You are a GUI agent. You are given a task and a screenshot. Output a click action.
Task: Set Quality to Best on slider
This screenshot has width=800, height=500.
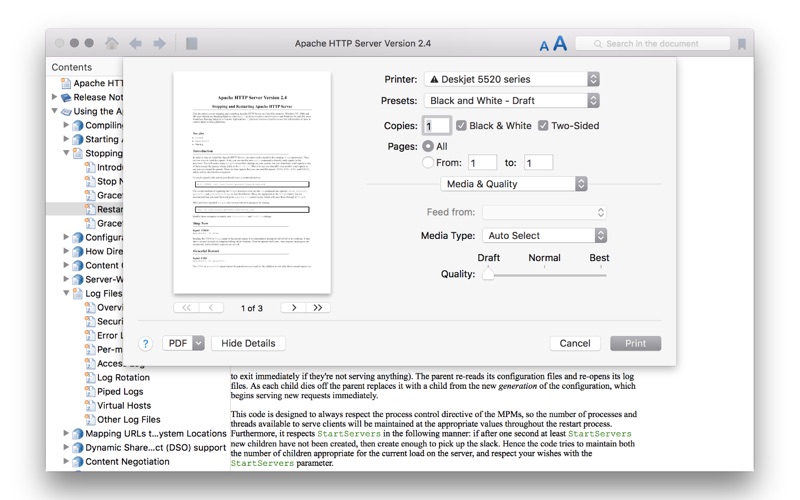[601, 275]
